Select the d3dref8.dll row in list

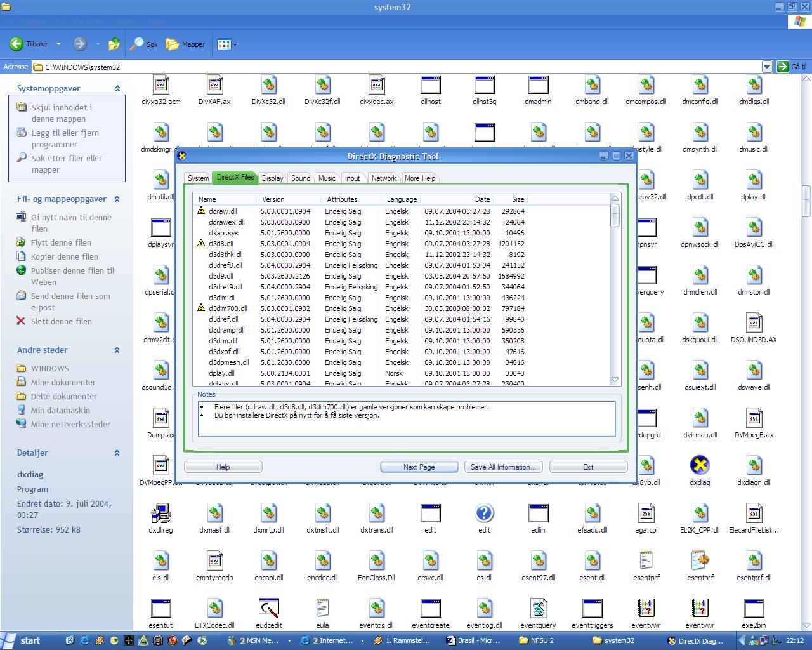point(360,265)
